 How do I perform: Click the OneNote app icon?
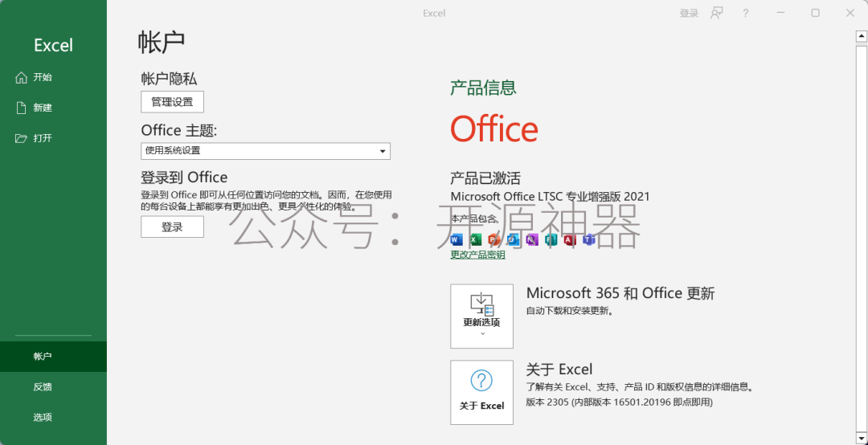point(532,239)
